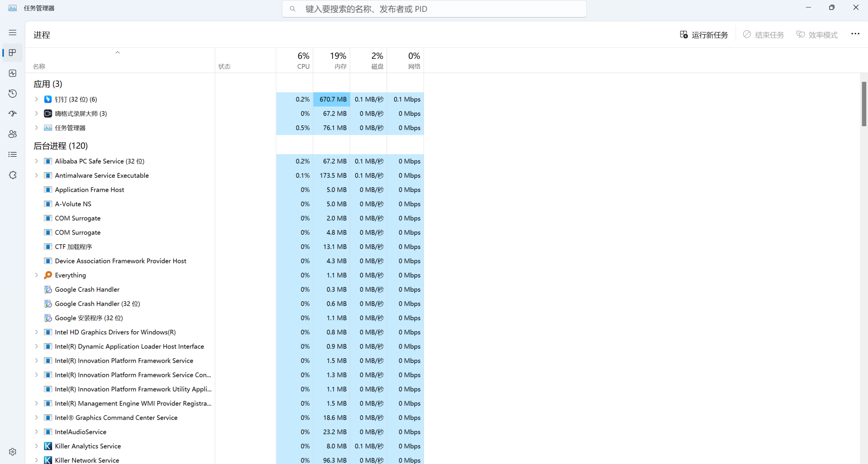This screenshot has height=464, width=868.
Task: Click 效率模式 button
Action: (x=817, y=35)
